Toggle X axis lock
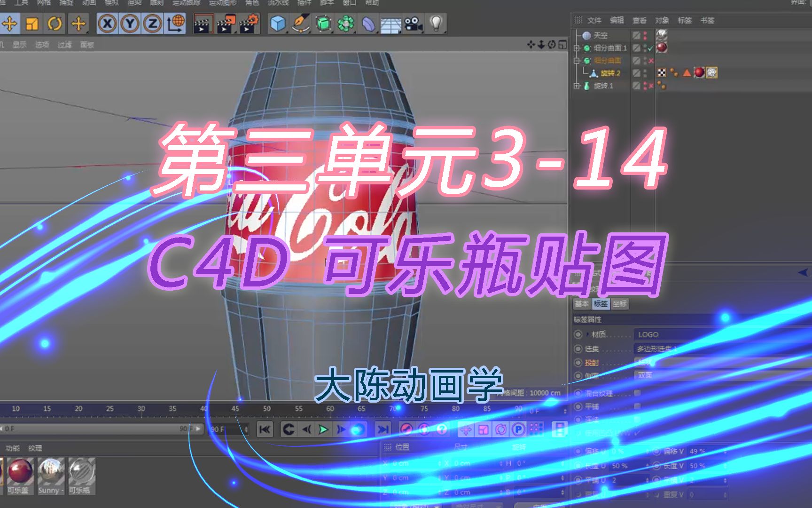Viewport: 812px width, 508px height. pos(108,23)
